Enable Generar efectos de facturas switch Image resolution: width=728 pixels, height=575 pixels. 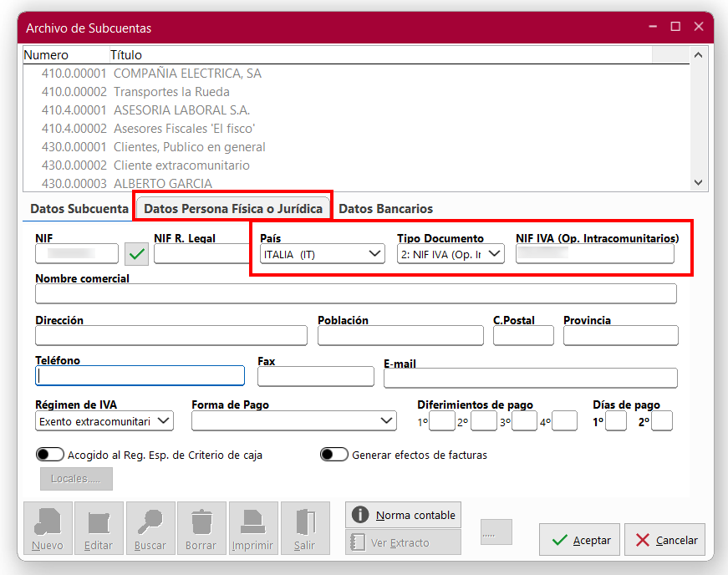coord(334,455)
